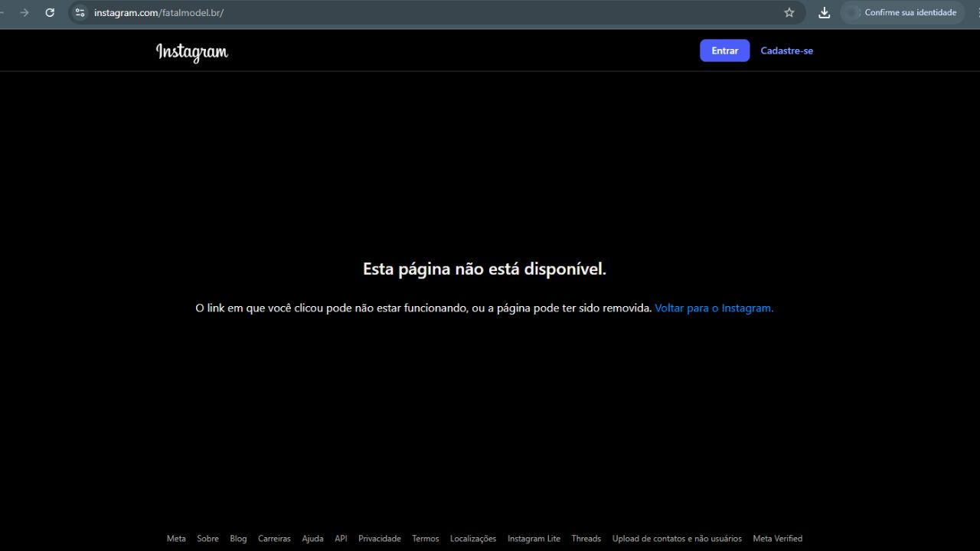
Task: Reload the page with the refresh icon
Action: [50, 12]
